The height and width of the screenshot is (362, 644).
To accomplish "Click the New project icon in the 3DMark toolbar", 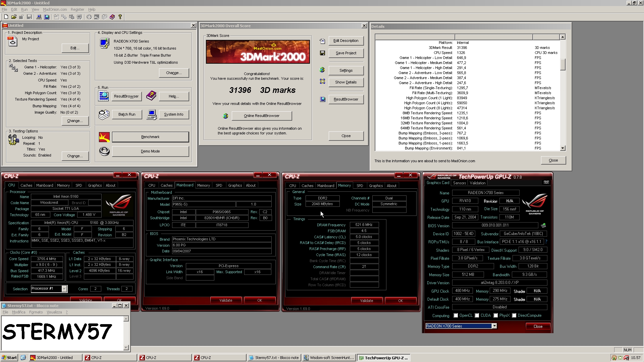I will 6,17.
